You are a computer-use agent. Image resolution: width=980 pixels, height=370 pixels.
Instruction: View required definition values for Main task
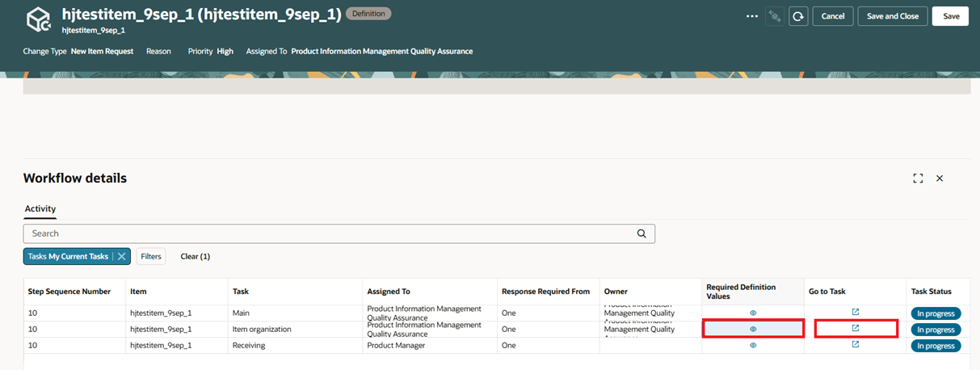coord(753,313)
